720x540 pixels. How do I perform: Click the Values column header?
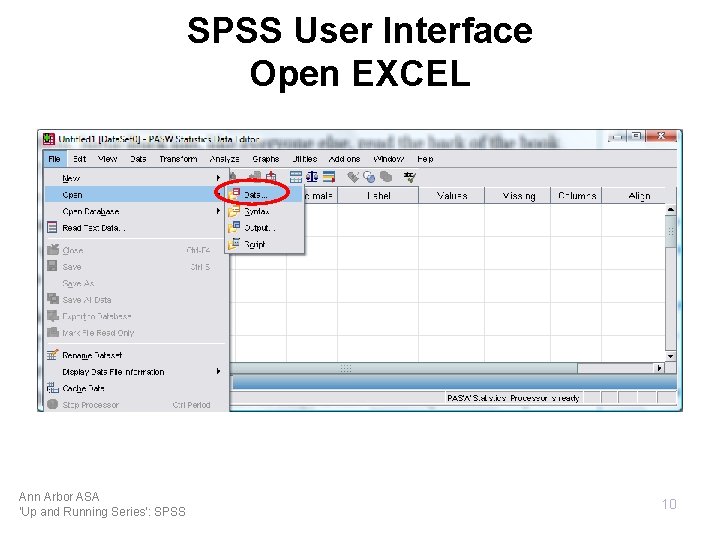pyautogui.click(x=451, y=196)
